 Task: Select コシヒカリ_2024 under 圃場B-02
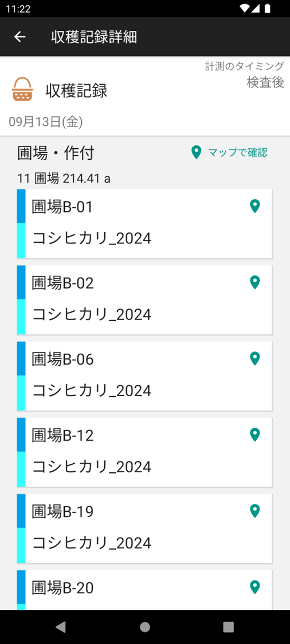click(92, 314)
